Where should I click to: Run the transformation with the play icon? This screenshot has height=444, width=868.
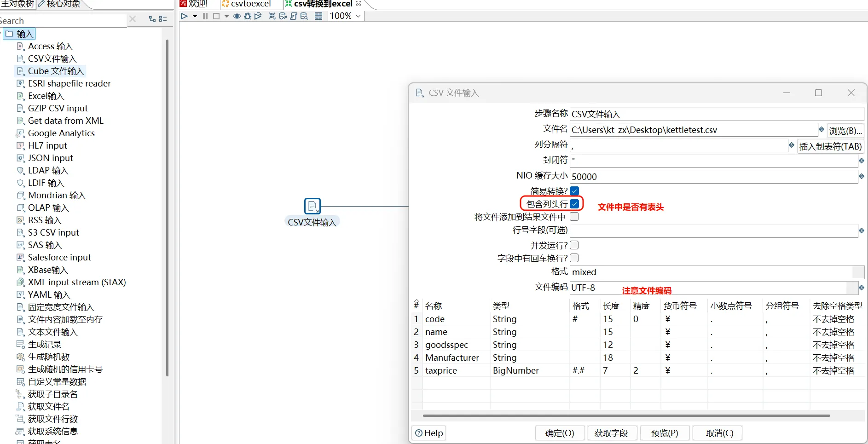184,16
